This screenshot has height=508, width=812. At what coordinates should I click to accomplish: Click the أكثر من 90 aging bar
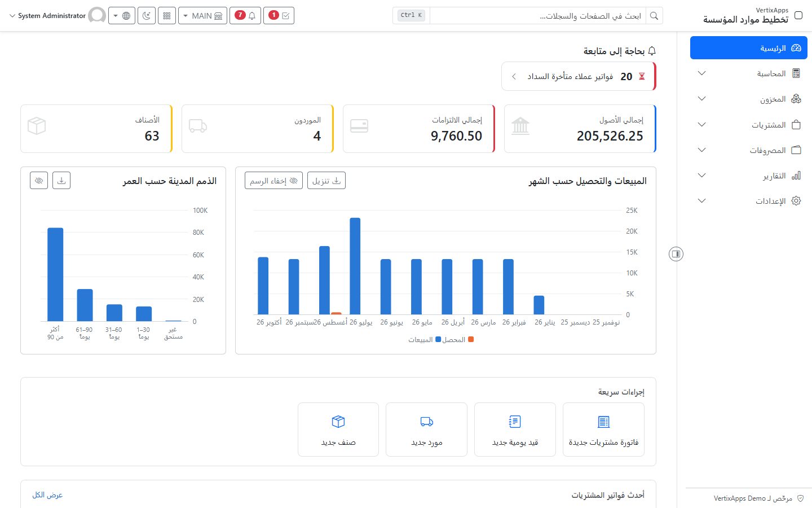55,274
